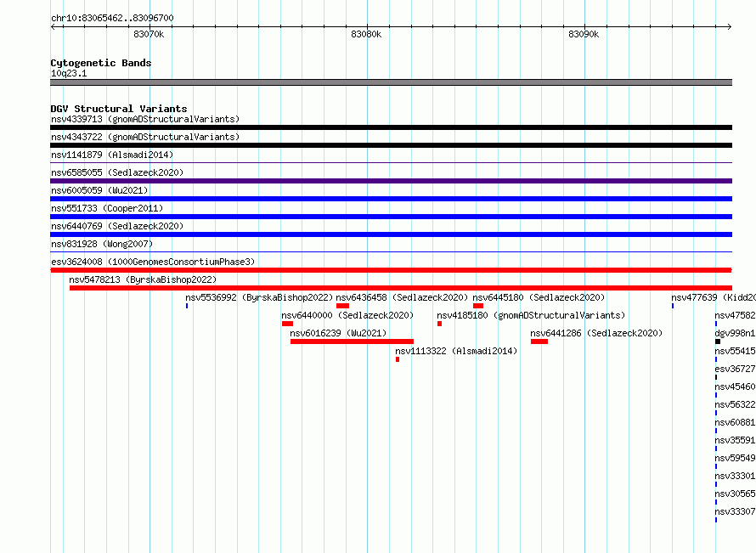The height and width of the screenshot is (553, 756).
Task: Click the nsv6016239 (Wu2021) label
Action: [338, 333]
